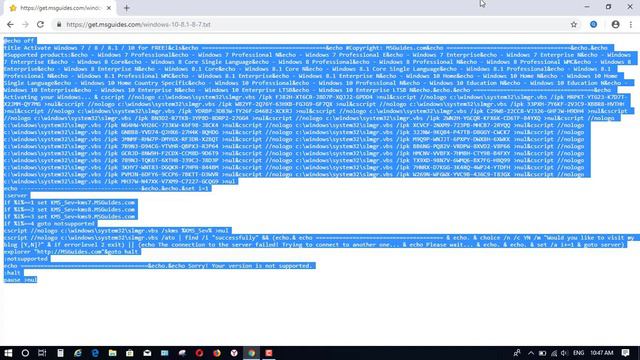Click the ':notsupported' label line
The height and width of the screenshot is (360, 640).
[x=27, y=259]
